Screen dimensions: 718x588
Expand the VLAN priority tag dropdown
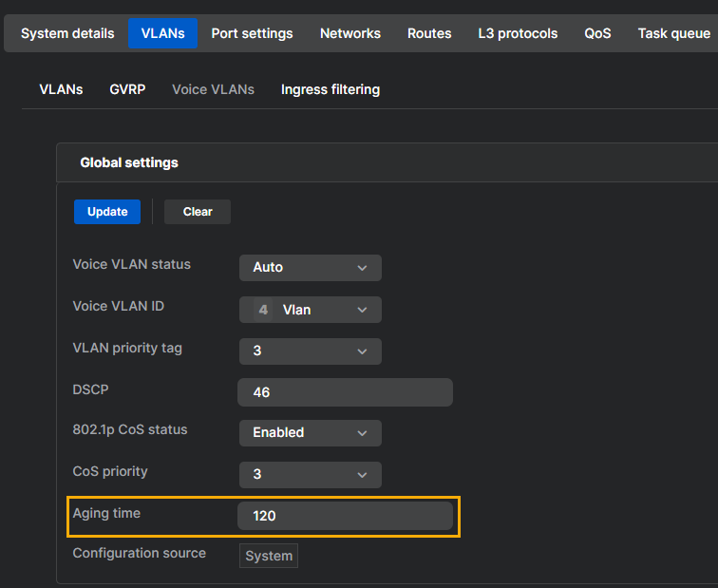point(310,351)
